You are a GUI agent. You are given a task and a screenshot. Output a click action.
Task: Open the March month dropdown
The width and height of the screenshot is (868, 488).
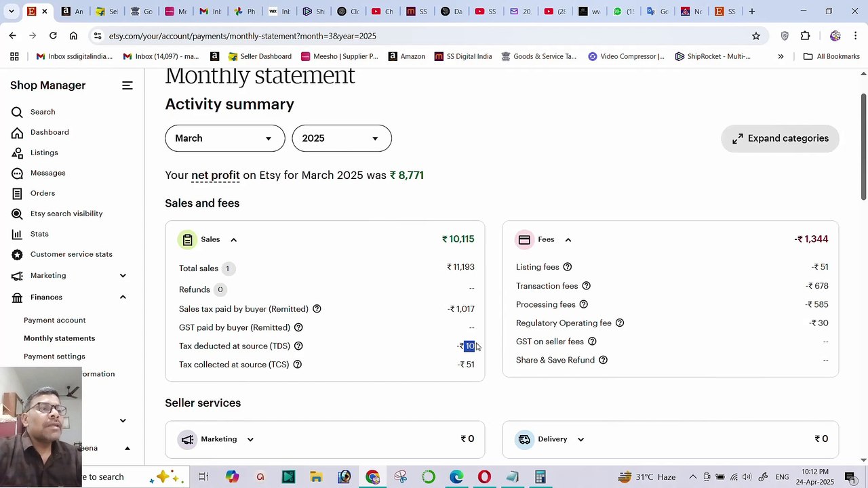(225, 138)
